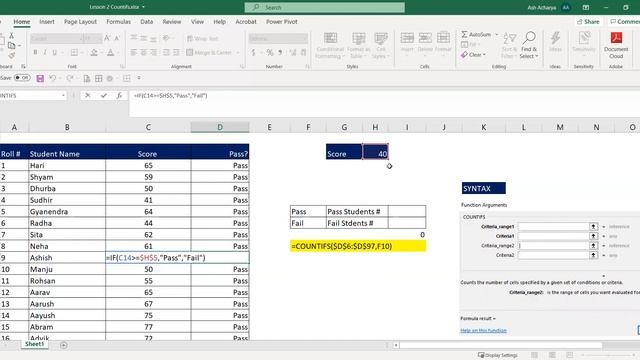Screen dimensions: 640x360
Task: Click the Sensitivity icon
Action: tap(584, 38)
